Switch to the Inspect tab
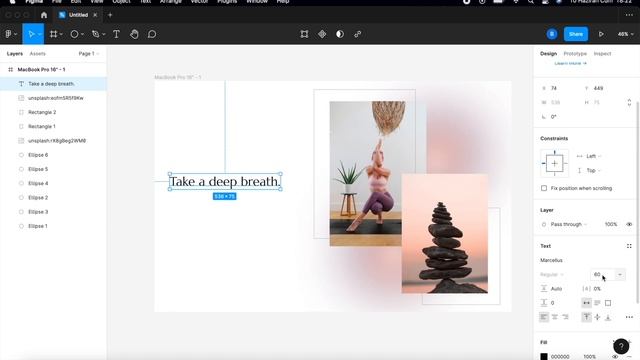The width and height of the screenshot is (640, 360). click(602, 54)
